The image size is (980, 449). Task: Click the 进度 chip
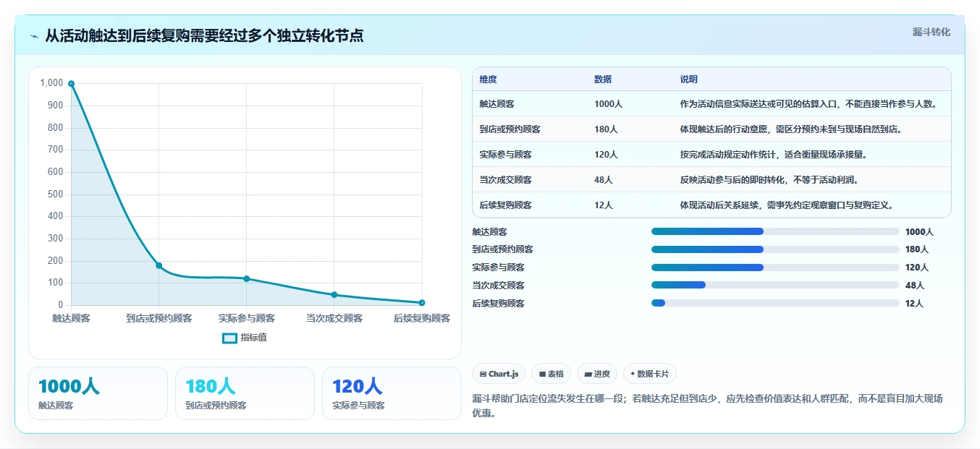597,374
